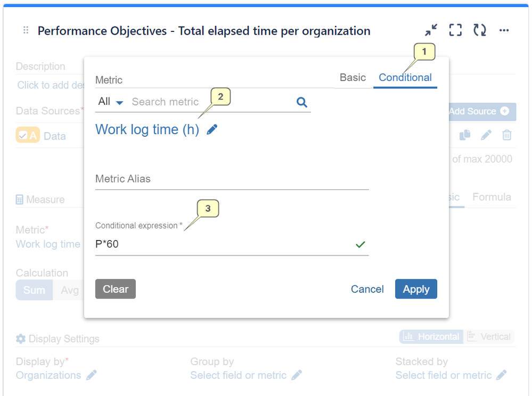Viewport: 532px width, 396px height.
Task: Click the Conditional expression input field
Action: pyautogui.click(x=224, y=245)
